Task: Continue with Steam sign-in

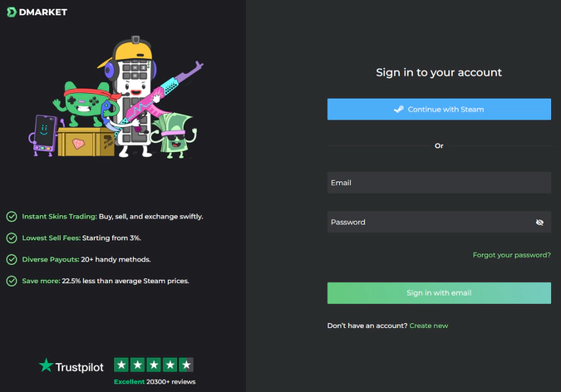Action: click(439, 109)
